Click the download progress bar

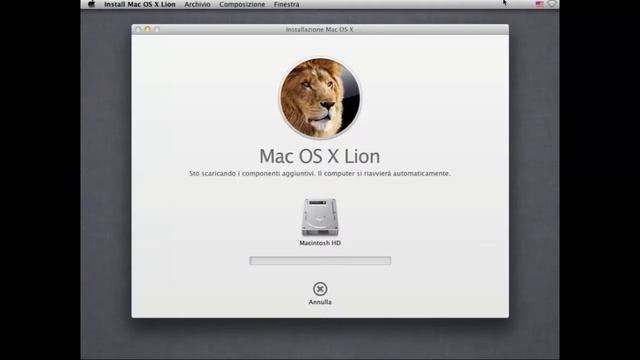pos(320,260)
